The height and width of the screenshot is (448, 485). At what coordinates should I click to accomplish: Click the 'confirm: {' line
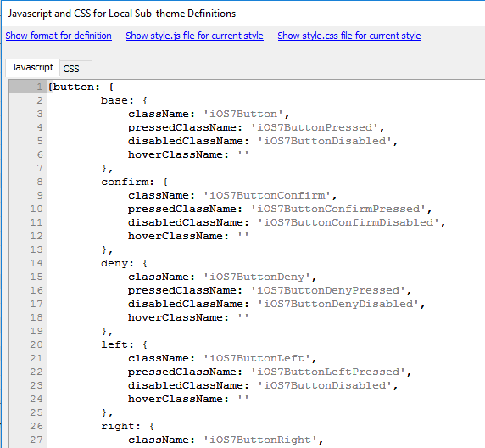pyautogui.click(x=134, y=182)
